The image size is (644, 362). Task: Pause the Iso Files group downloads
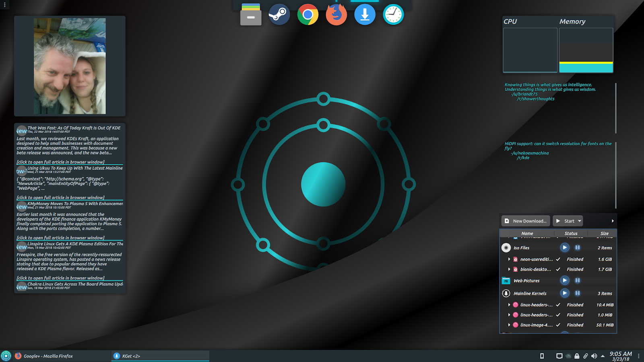click(x=578, y=248)
